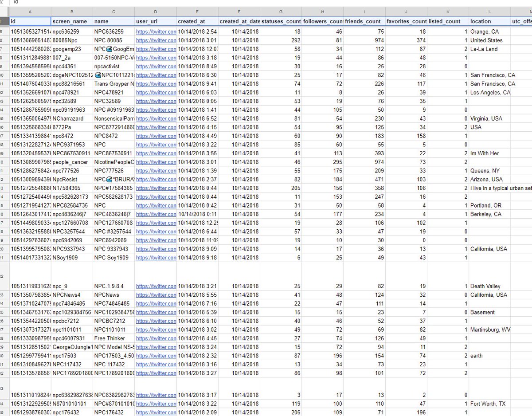
Task: Select followers_count value 295
Action: tap(323, 162)
